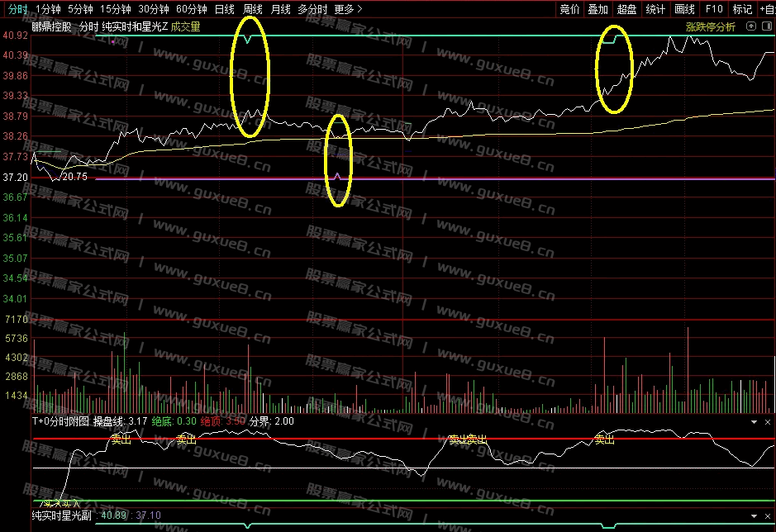Open the 周线 weekly chart

pos(253,9)
